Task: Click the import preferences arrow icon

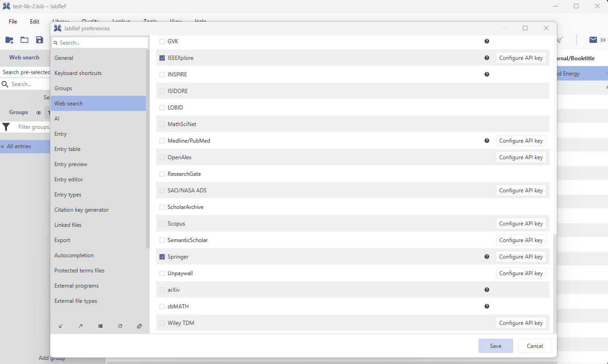Action: 61,326
